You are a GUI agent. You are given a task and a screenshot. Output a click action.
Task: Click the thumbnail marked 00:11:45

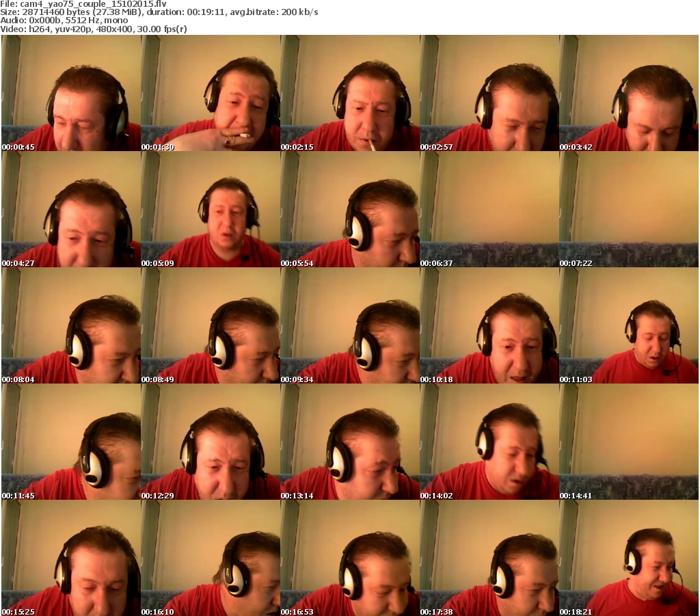click(71, 442)
